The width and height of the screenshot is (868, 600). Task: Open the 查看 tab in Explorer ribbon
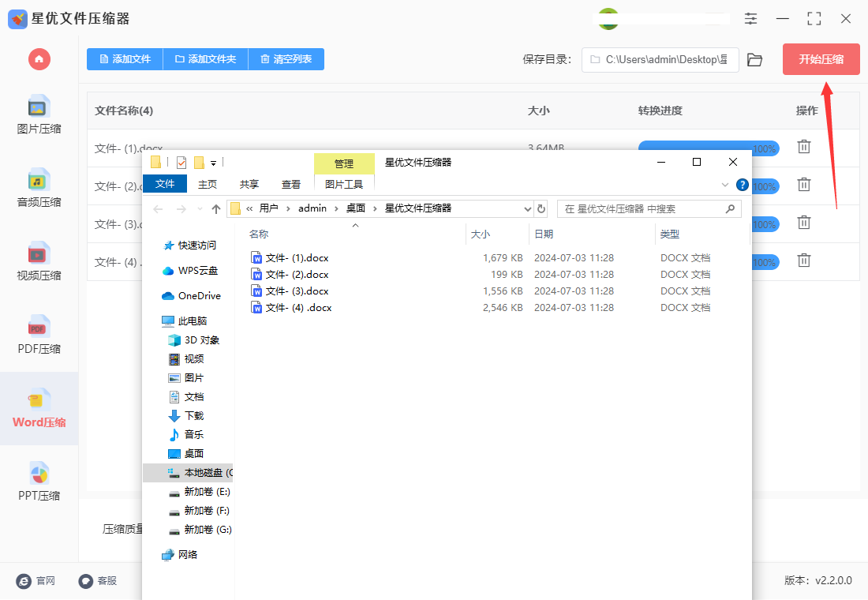290,185
